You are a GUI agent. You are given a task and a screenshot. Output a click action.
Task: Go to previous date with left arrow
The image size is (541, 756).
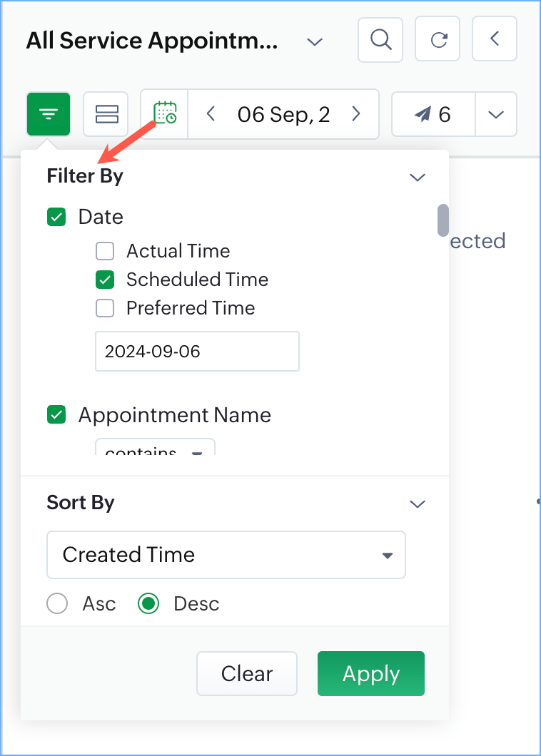pyautogui.click(x=211, y=114)
